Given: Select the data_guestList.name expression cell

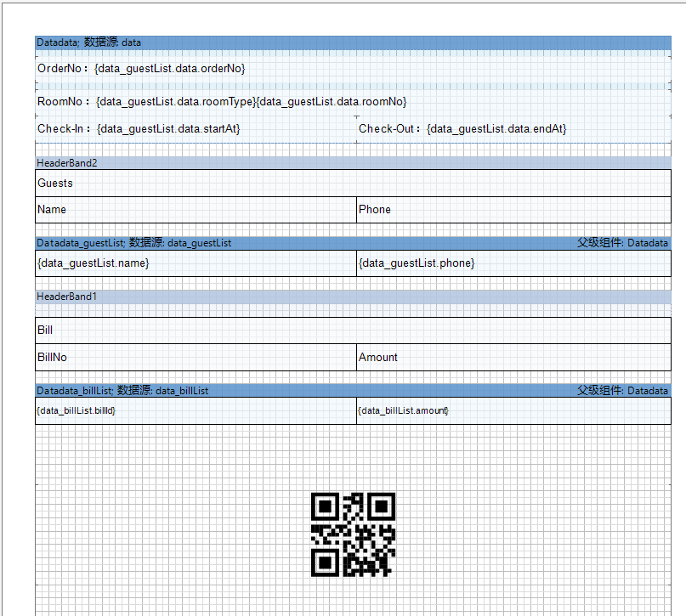Looking at the screenshot, I should (196, 263).
